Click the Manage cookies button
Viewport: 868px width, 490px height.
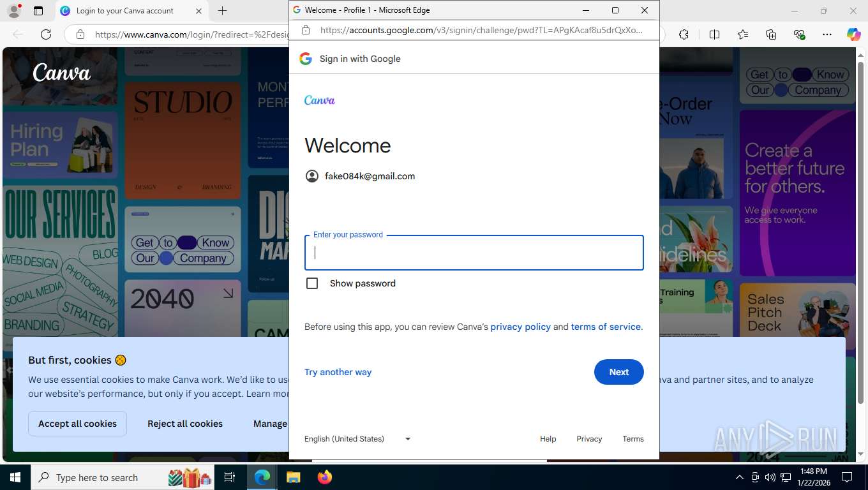270,424
